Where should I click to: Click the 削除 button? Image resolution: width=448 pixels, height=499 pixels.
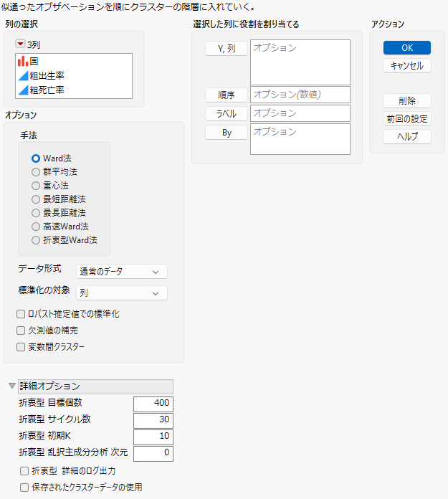pos(407,101)
